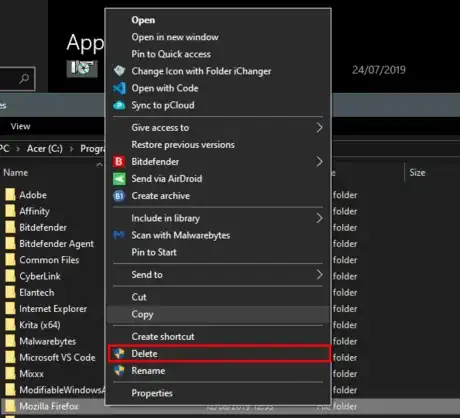Screen dimensions: 460x418
Task: Expand the Send to submenu arrow
Action: [319, 275]
